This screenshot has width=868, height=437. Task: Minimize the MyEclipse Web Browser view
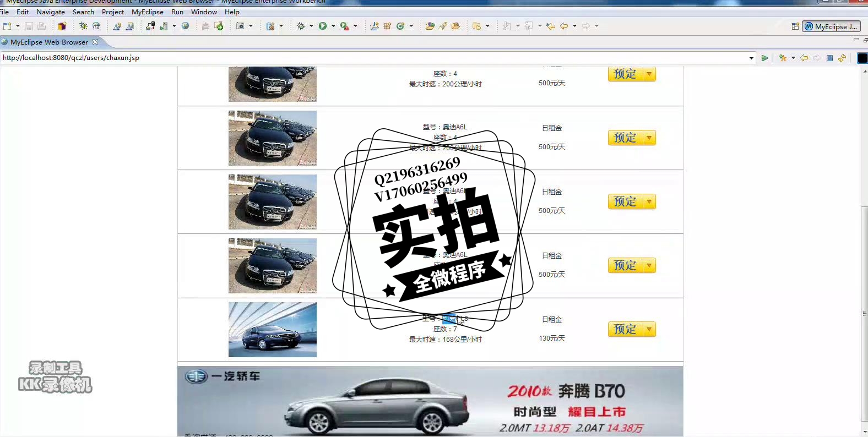point(856,40)
